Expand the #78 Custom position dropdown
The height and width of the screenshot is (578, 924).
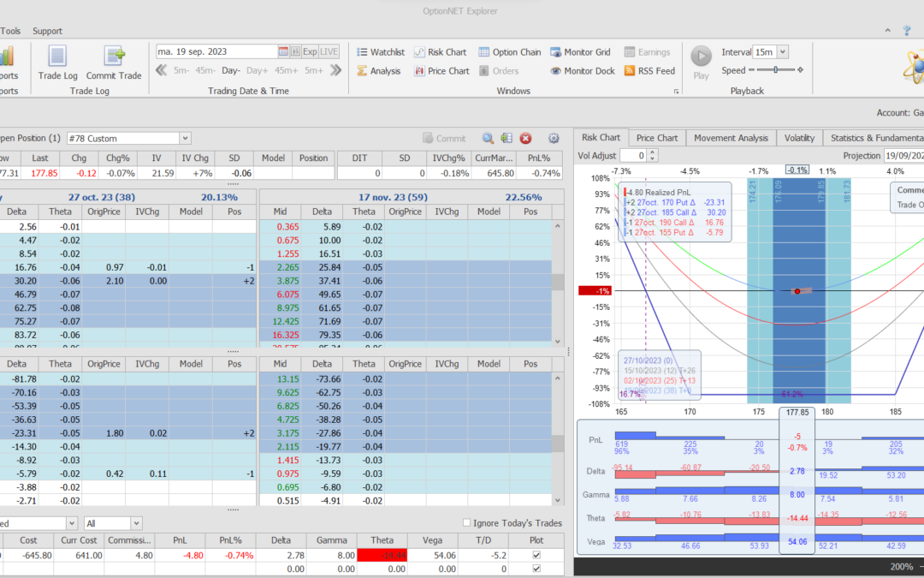pos(185,138)
